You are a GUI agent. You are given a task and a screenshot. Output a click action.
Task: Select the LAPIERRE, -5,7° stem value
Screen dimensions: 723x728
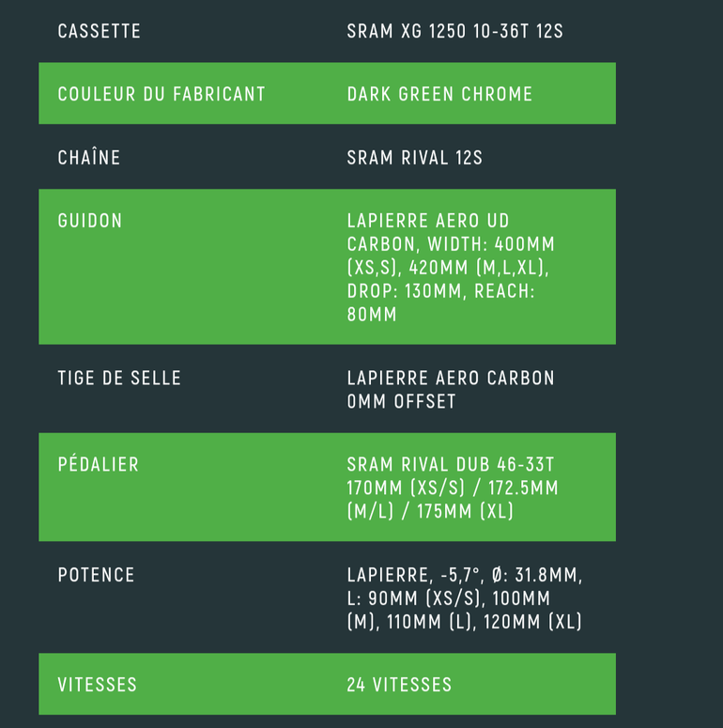pyautogui.click(x=413, y=575)
